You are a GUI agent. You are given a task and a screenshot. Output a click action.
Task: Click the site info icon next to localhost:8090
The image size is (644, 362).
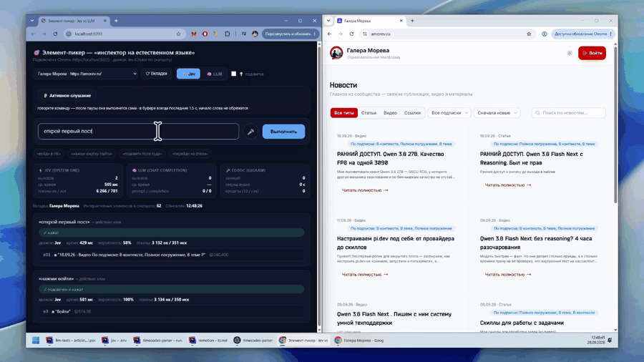click(x=69, y=34)
